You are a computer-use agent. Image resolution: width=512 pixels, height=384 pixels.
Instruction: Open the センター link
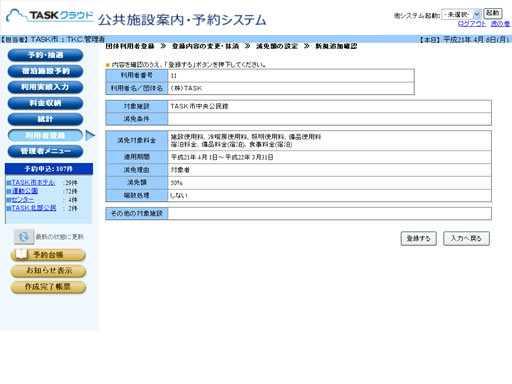[x=23, y=200]
